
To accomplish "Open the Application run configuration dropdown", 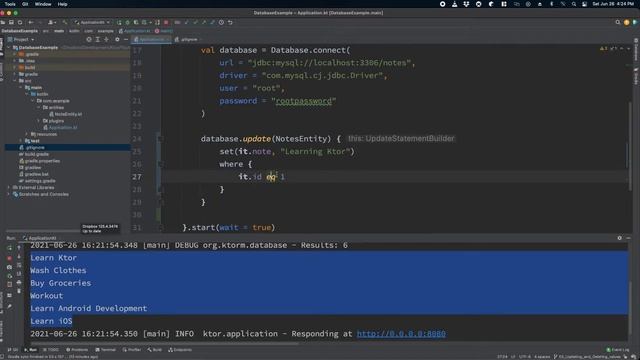I will click(92, 22).
